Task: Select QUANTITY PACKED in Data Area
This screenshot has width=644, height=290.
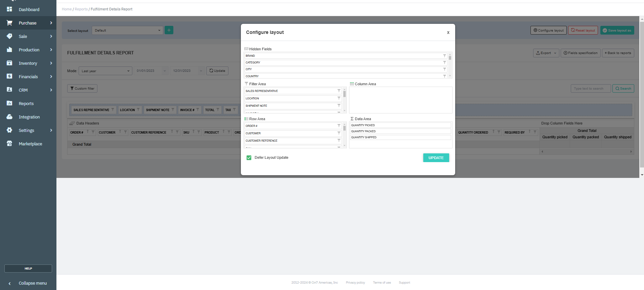Action: (x=400, y=131)
